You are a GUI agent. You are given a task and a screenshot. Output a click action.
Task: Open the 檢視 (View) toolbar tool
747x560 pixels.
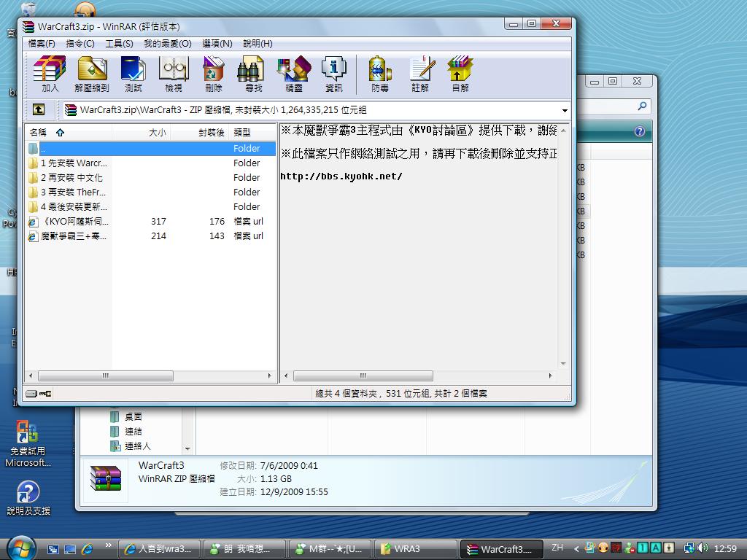point(174,74)
